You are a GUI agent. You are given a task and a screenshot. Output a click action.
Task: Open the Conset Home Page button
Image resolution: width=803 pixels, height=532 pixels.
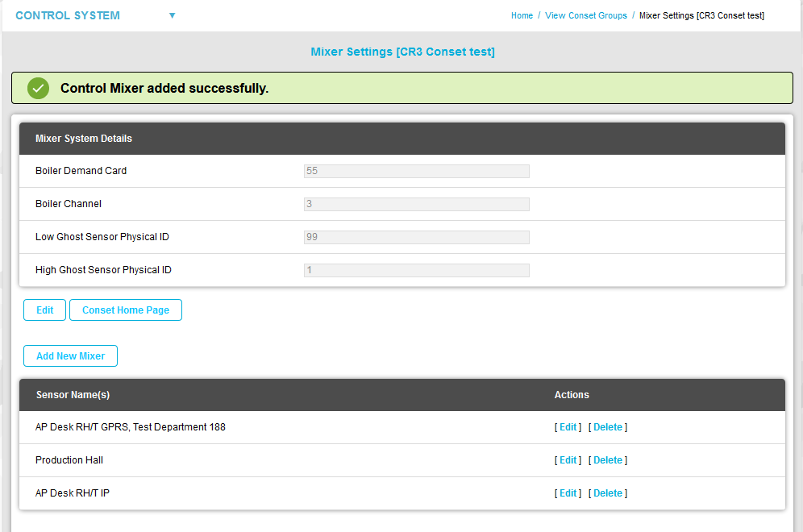tap(126, 310)
